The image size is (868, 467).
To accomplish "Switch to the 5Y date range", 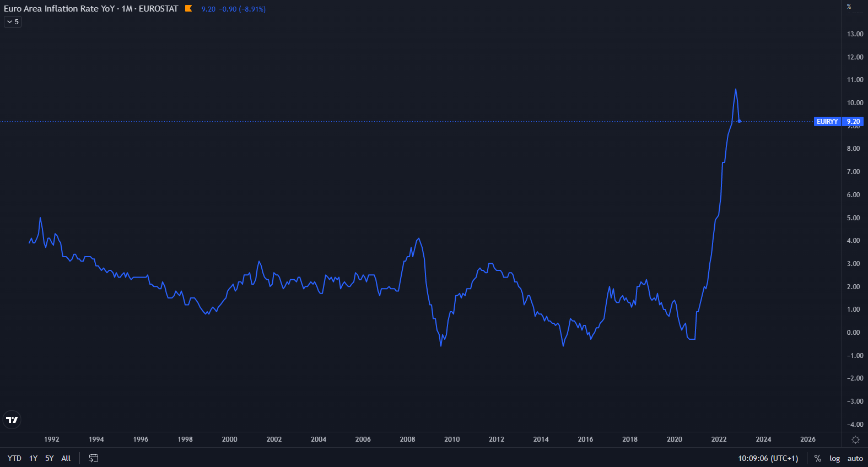I will coord(49,458).
